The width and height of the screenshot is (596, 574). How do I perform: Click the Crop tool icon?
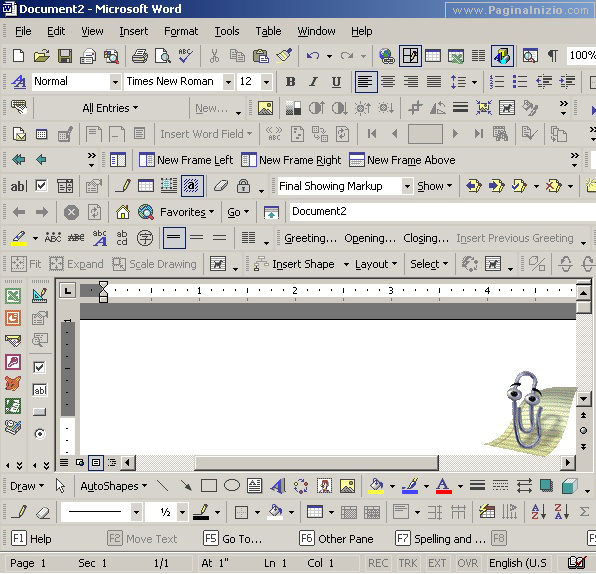click(x=415, y=108)
